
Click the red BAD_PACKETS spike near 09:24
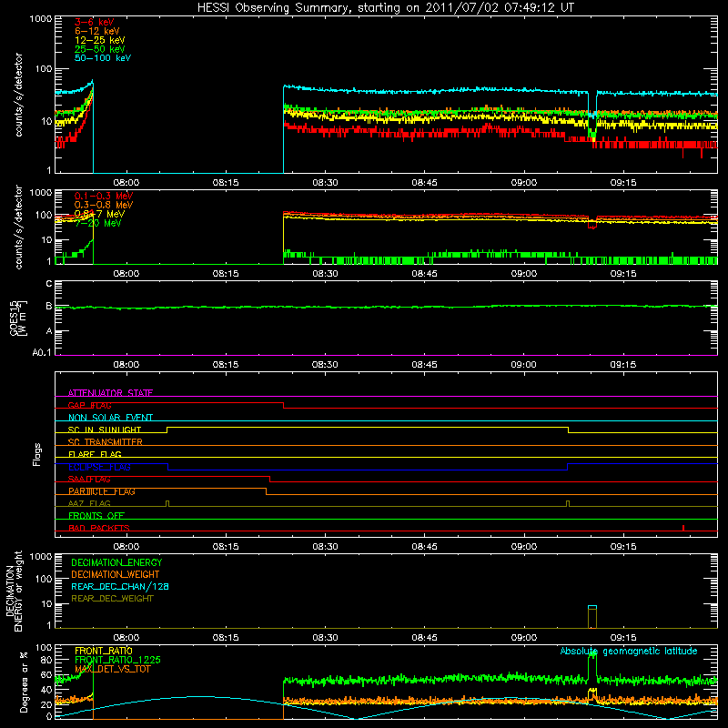[683, 528]
